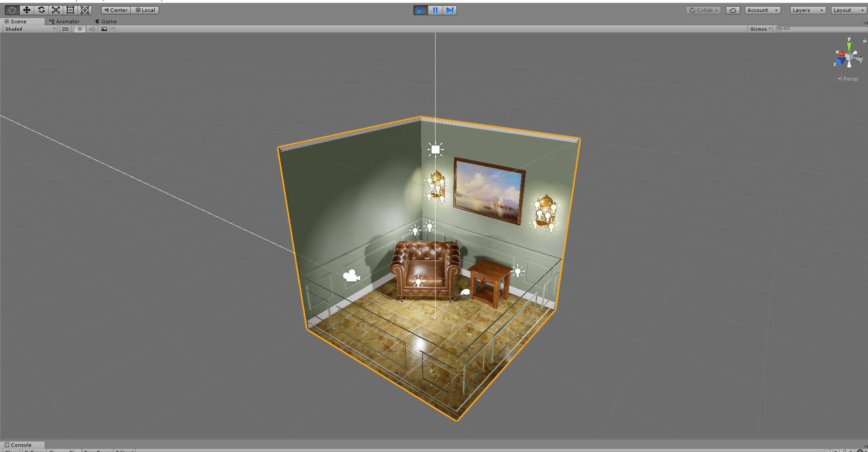868x452 pixels.
Task: Toggle 2D scene view mode
Action: (66, 29)
